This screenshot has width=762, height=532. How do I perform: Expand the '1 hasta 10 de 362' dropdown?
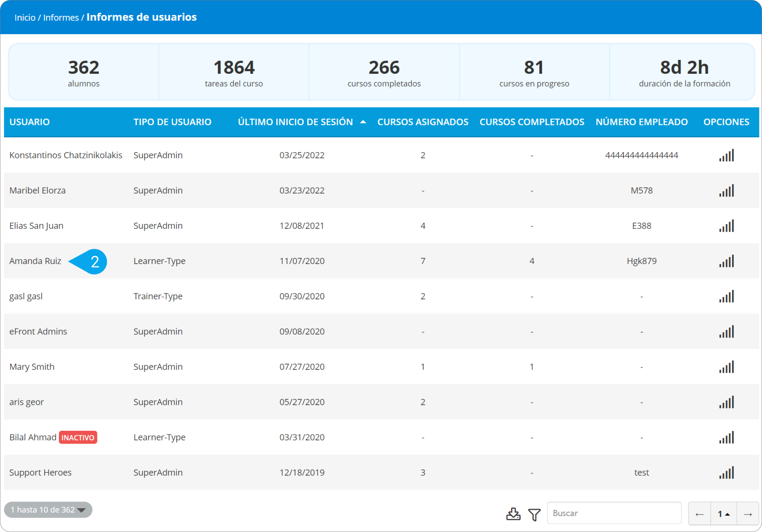tap(48, 510)
